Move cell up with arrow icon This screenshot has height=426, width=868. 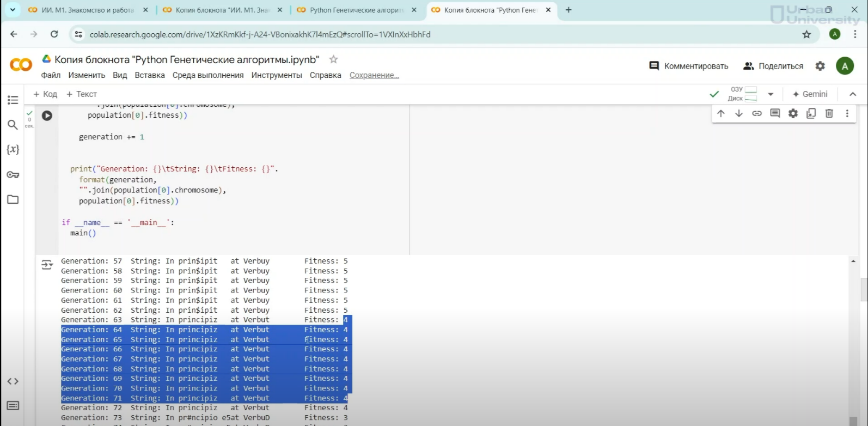click(x=721, y=113)
